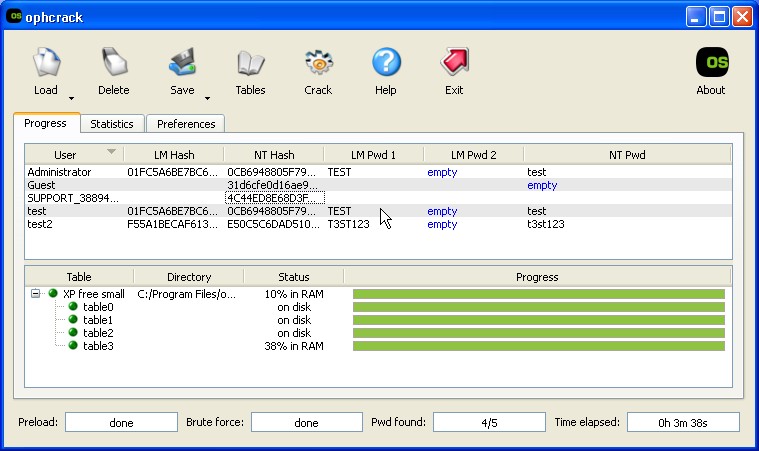The width and height of the screenshot is (759, 451).
Task: Click NT hash 31d6cfe0d16ae9... cell
Action: point(273,185)
